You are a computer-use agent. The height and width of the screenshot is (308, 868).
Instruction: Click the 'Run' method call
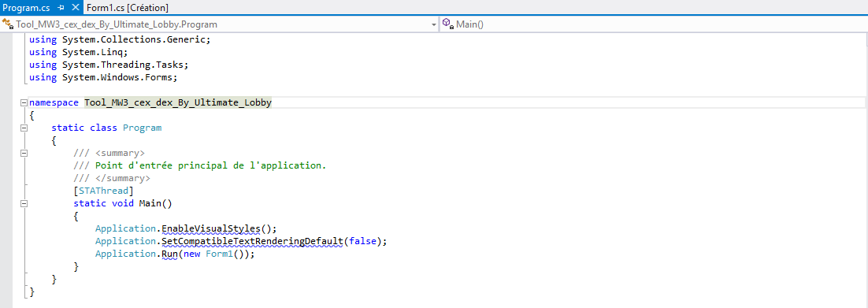point(169,254)
